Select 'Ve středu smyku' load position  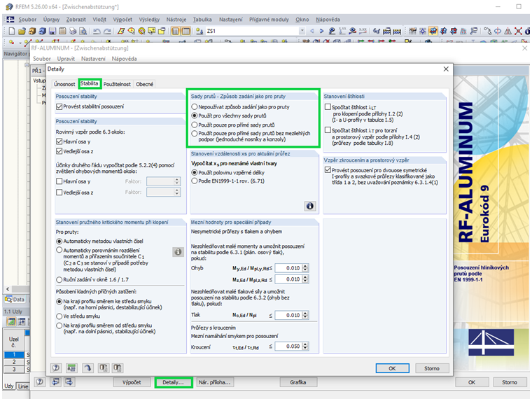59,316
